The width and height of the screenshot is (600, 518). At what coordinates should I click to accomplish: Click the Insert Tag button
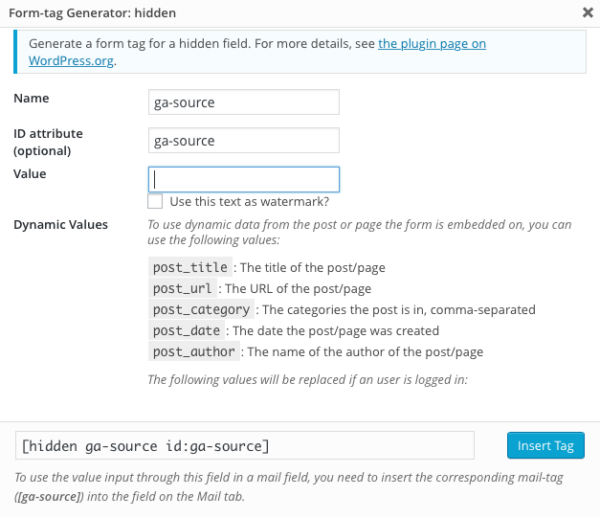tap(546, 445)
